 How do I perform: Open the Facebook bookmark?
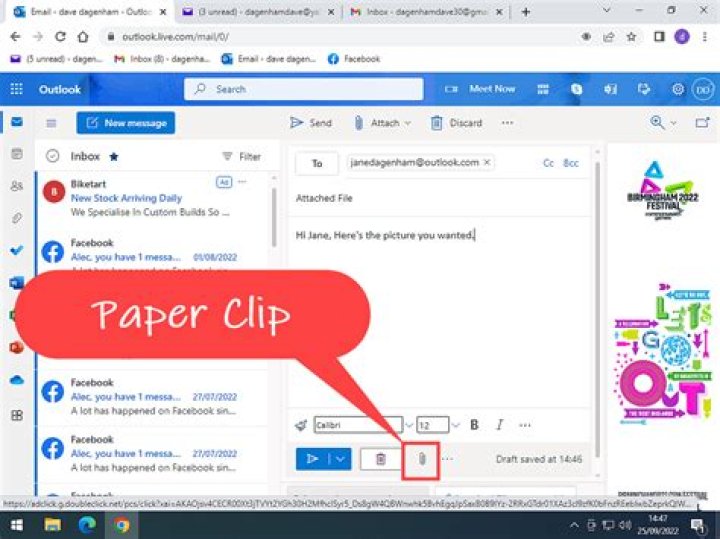[x=354, y=59]
